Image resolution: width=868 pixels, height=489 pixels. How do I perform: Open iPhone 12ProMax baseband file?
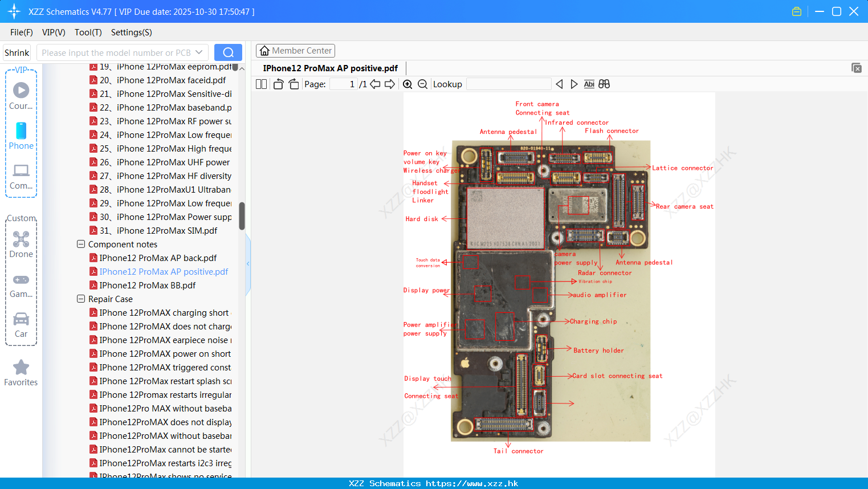(x=160, y=108)
